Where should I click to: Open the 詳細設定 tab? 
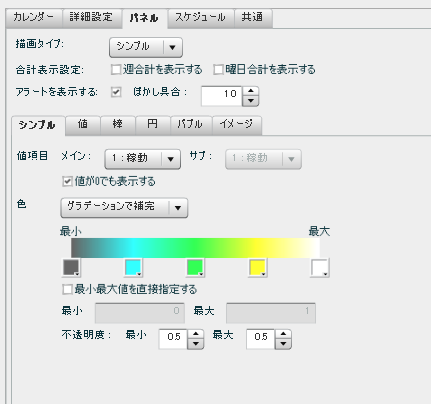pyautogui.click(x=92, y=18)
